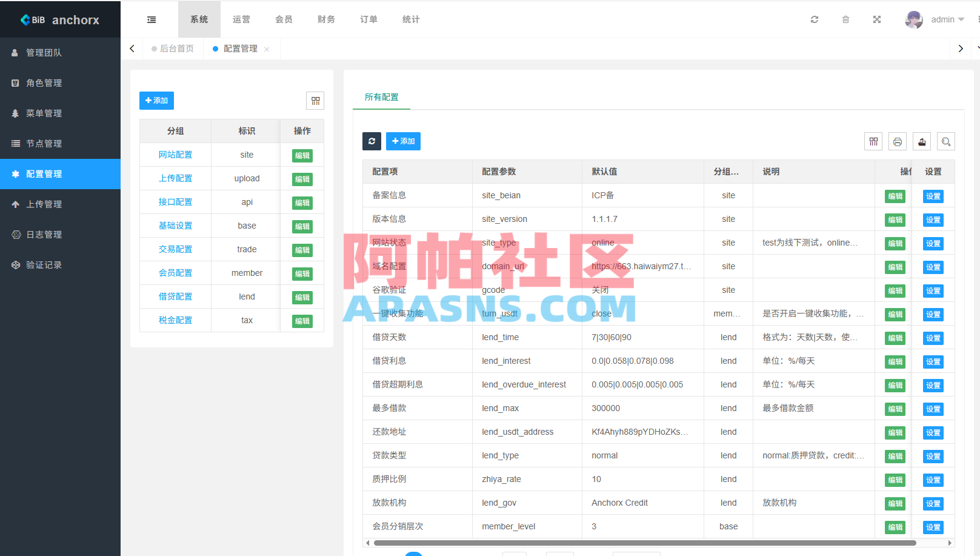Click 编辑 for the tax group row
Image resolution: width=980 pixels, height=556 pixels.
(x=302, y=321)
